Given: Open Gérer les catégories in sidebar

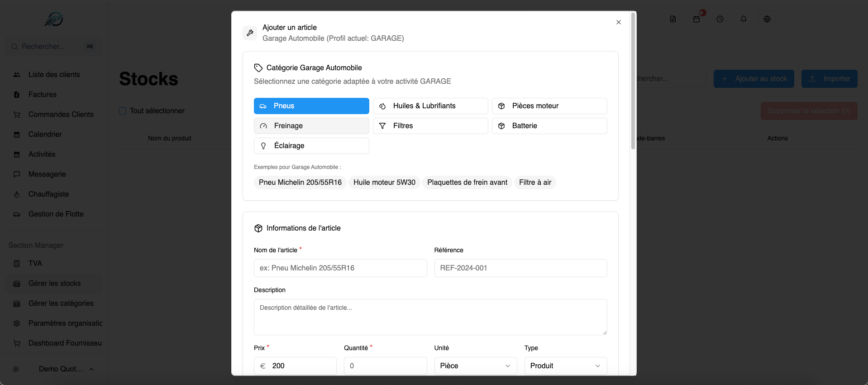Looking at the screenshot, I should pos(54,303).
